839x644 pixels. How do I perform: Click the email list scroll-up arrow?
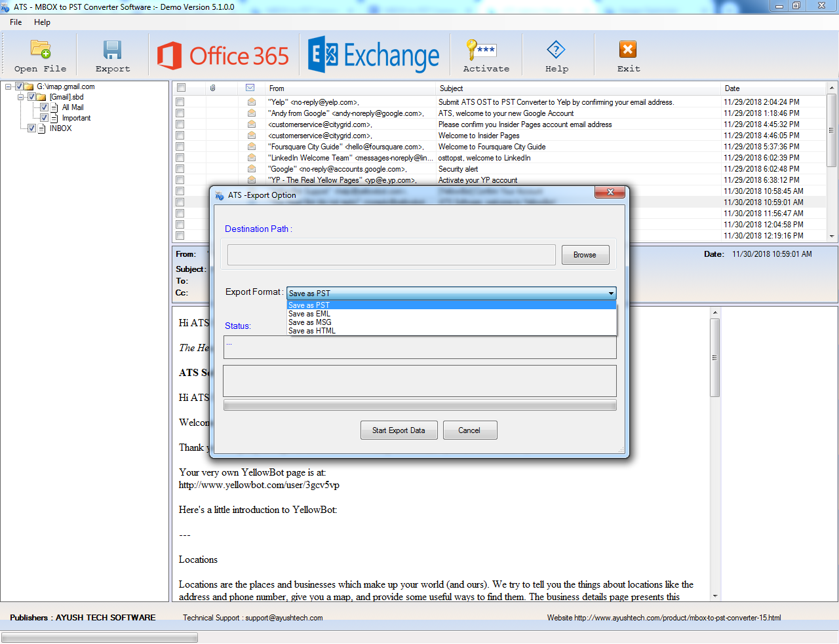(832, 88)
